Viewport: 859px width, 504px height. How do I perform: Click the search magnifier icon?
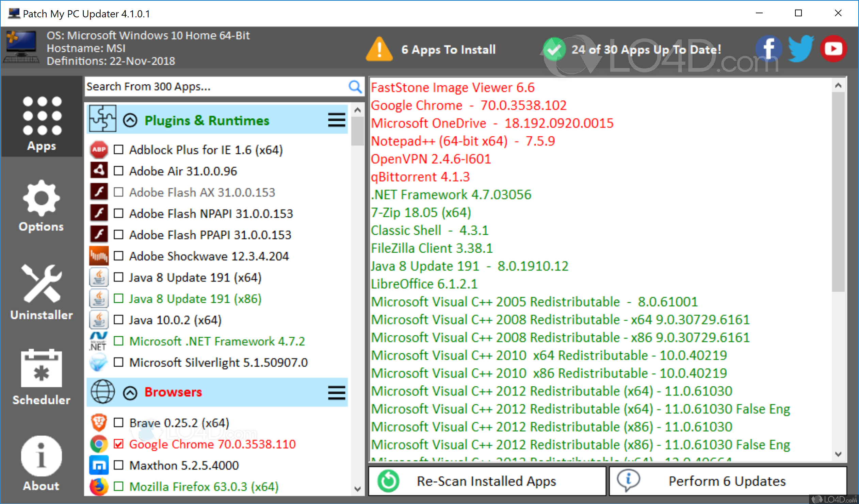[x=355, y=87]
